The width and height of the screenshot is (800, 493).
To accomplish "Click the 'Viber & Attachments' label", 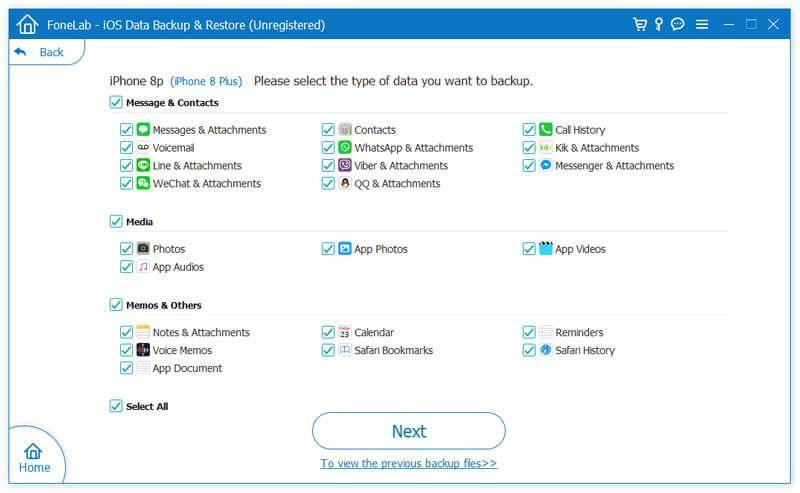I will pyautogui.click(x=401, y=165).
